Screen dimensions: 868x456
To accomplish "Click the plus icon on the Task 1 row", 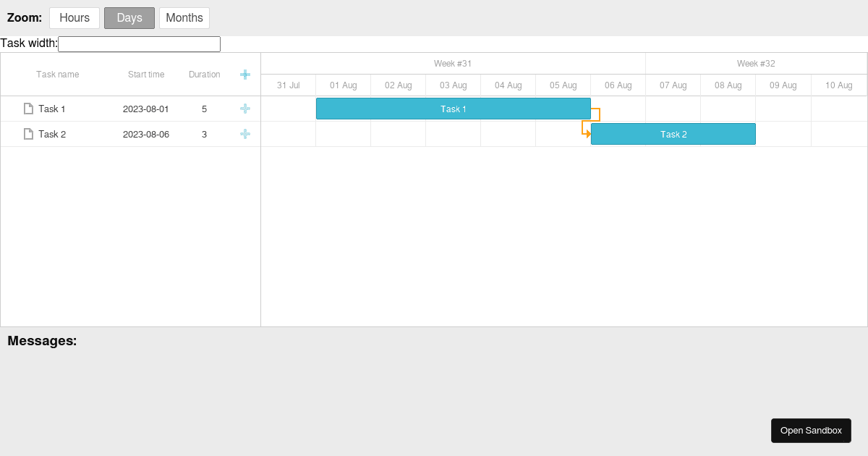I will coord(245,109).
